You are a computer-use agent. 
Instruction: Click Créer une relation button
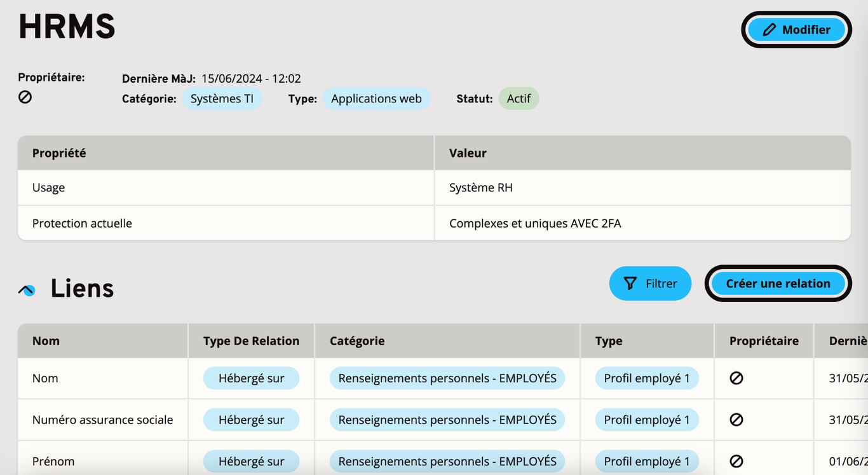pos(778,284)
